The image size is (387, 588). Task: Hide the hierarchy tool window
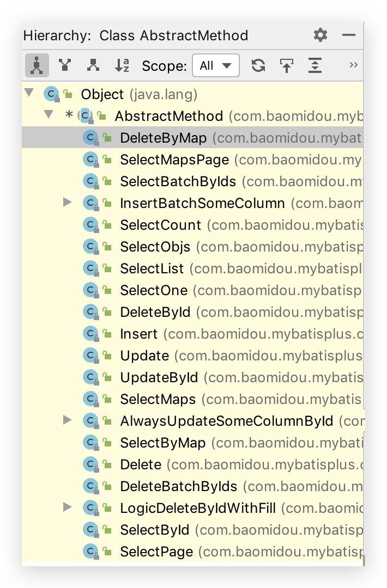pos(349,35)
